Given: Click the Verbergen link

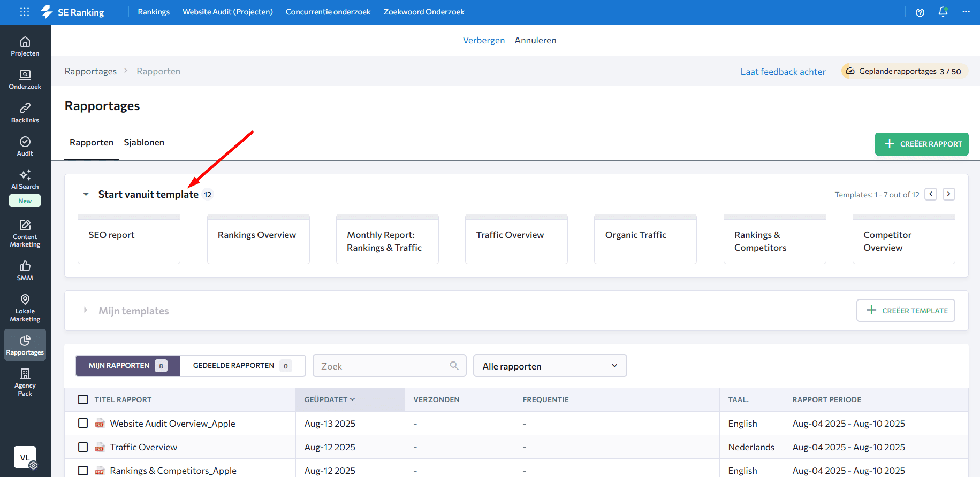Looking at the screenshot, I should (484, 40).
